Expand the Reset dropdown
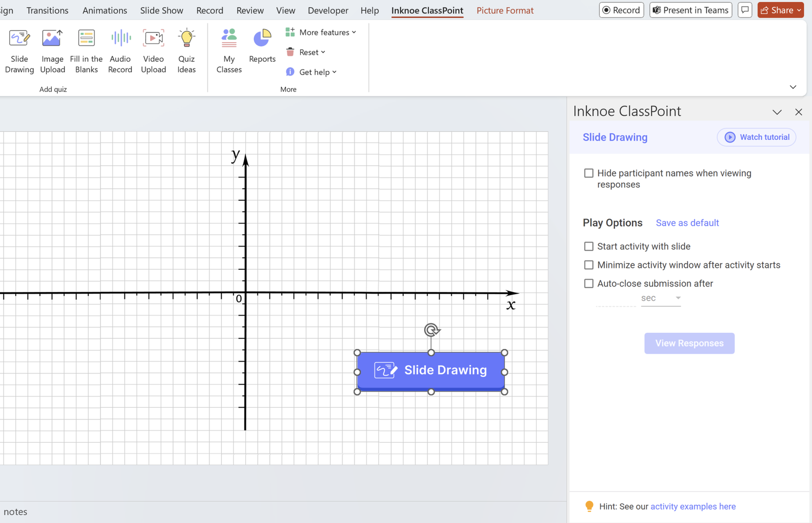812x523 pixels. tap(323, 52)
